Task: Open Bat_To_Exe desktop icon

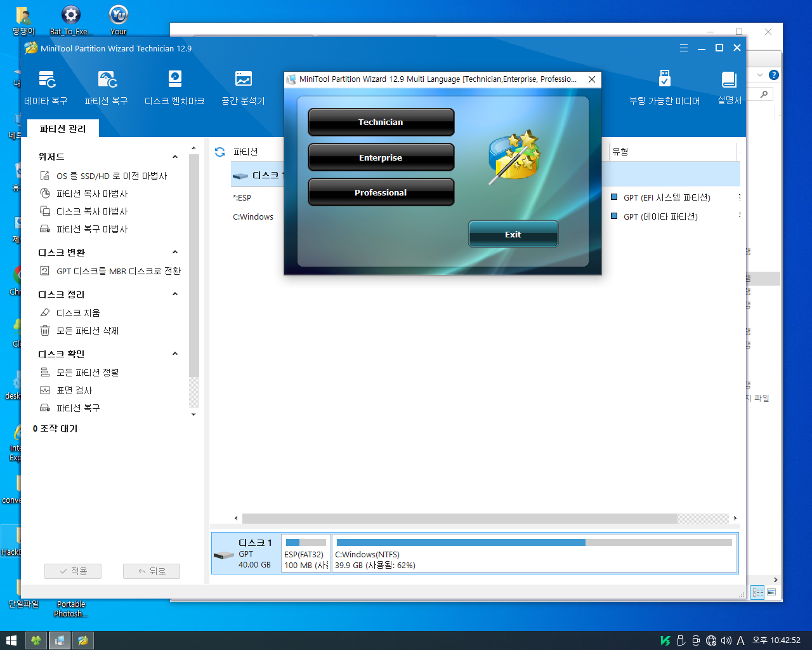Action: coord(71,20)
